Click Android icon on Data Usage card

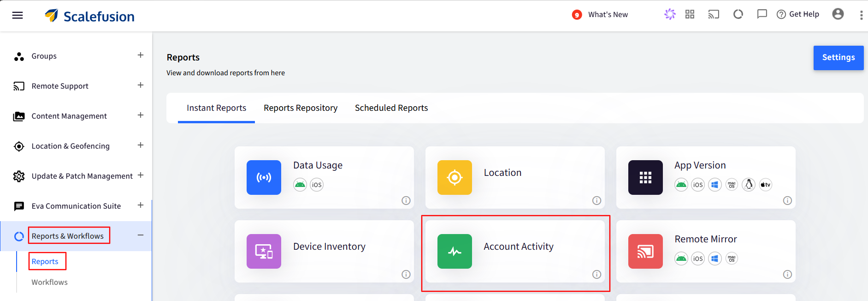tap(300, 185)
